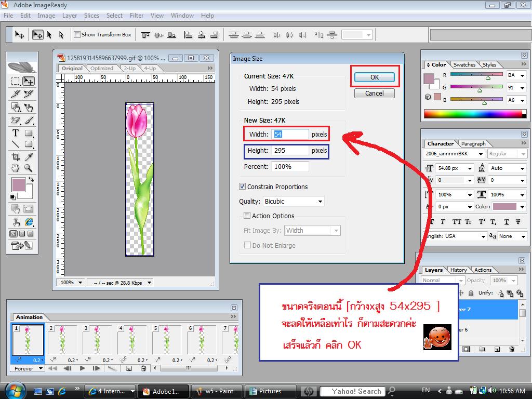
Task: Reset to default black and white colors
Action: (13, 197)
